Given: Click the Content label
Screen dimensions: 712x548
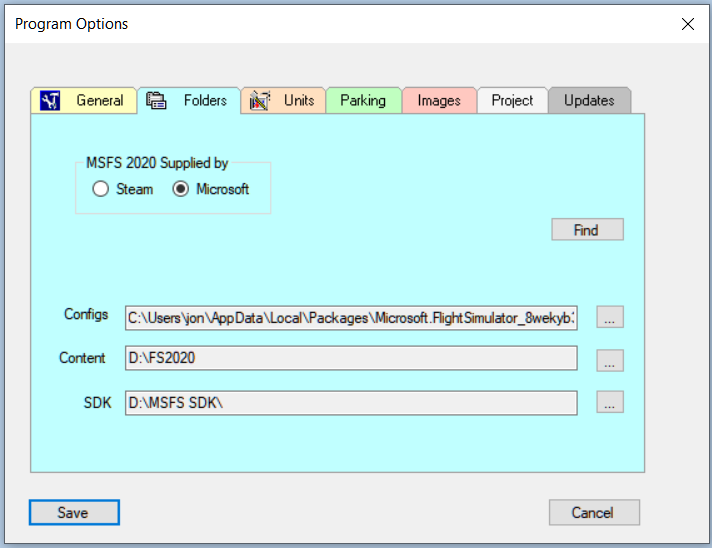Looking at the screenshot, I should coord(82,358).
